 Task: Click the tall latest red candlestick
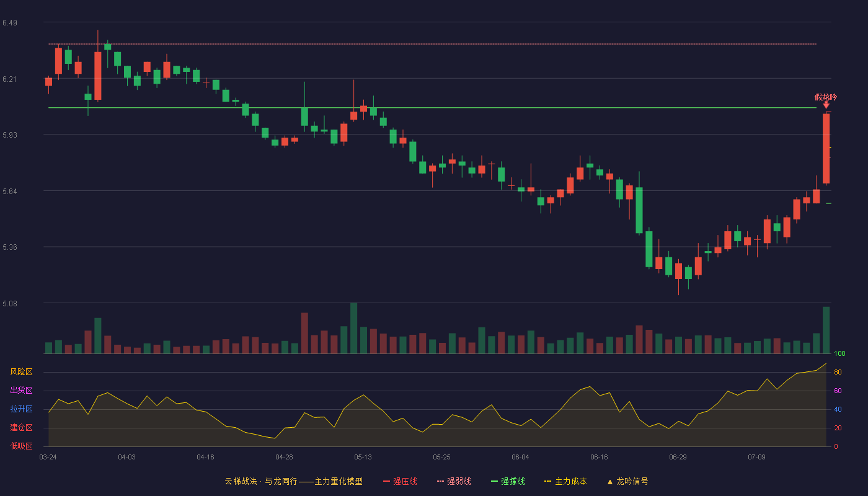(826, 148)
